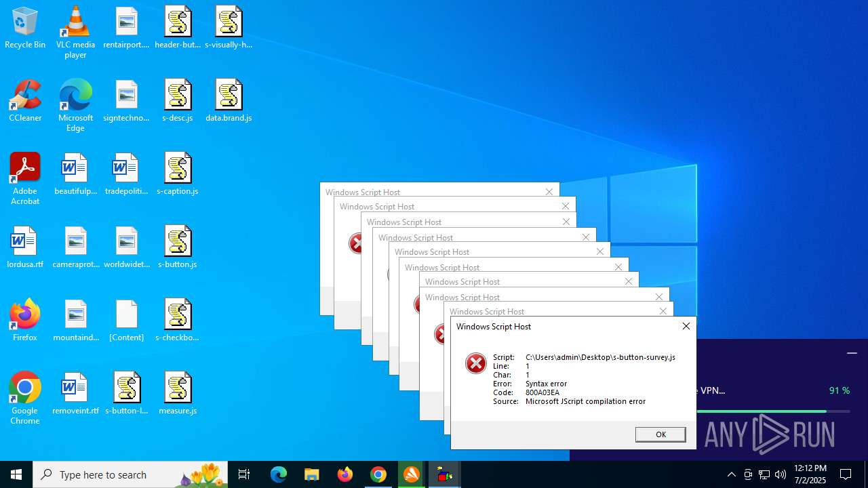This screenshot has height=488, width=868.
Task: Select the VLC media player shortcut
Action: (x=75, y=33)
